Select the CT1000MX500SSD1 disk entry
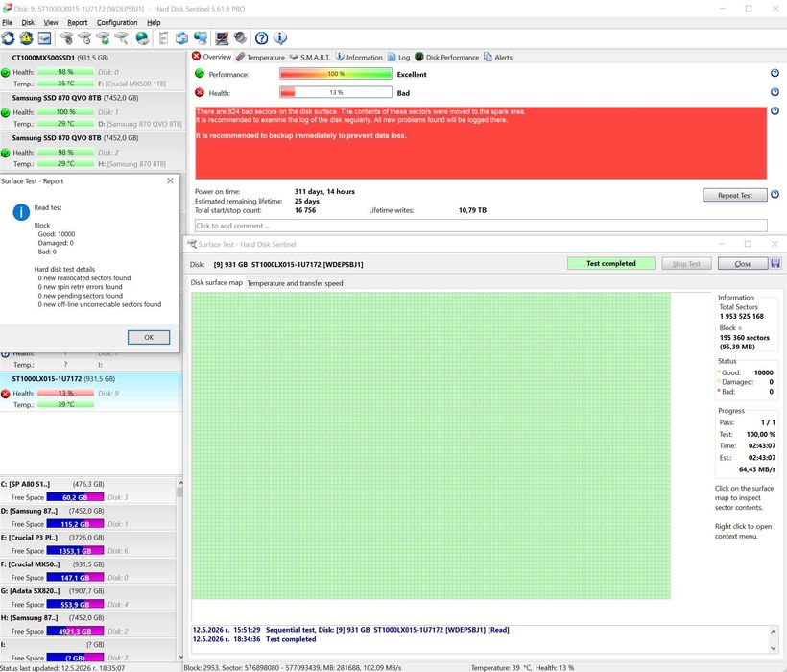This screenshot has width=787, height=672. pyautogui.click(x=92, y=70)
